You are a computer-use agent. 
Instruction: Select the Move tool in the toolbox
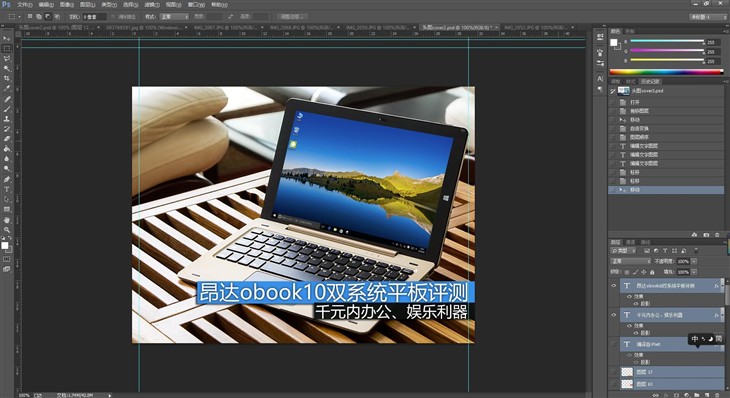tap(7, 38)
